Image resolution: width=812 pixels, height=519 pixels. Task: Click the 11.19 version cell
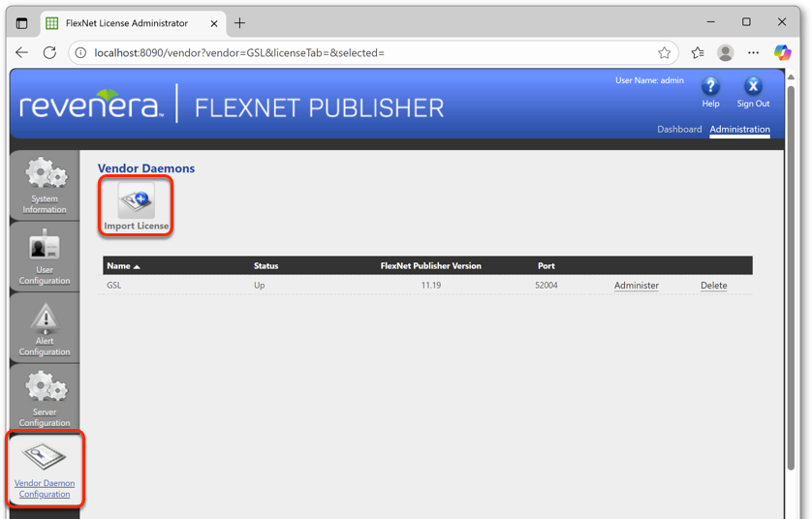pos(431,285)
